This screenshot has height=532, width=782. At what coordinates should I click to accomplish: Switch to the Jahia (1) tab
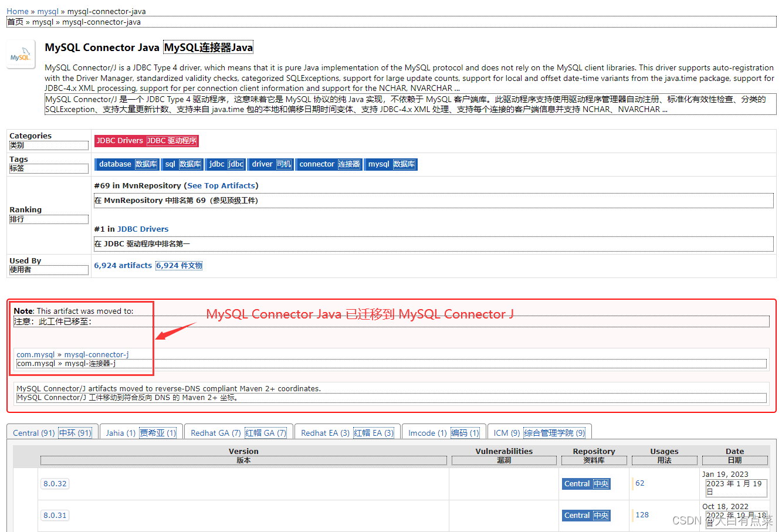pyautogui.click(x=141, y=433)
